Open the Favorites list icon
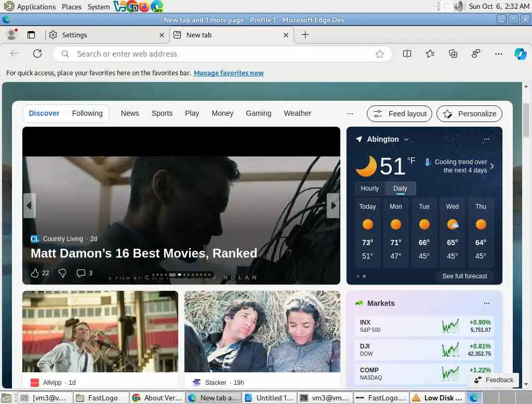The image size is (532, 404). 430,53
